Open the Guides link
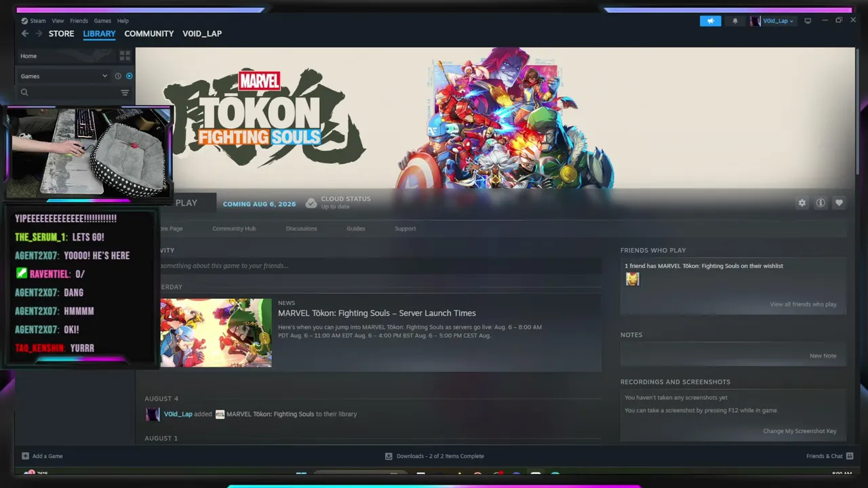 [356, 228]
